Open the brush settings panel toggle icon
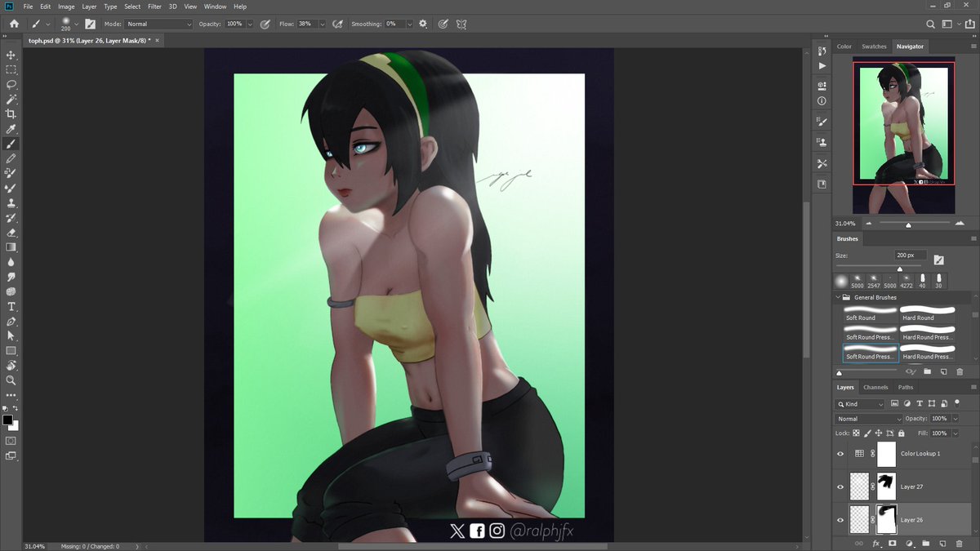Viewport: 980px width, 551px height. 90,24
